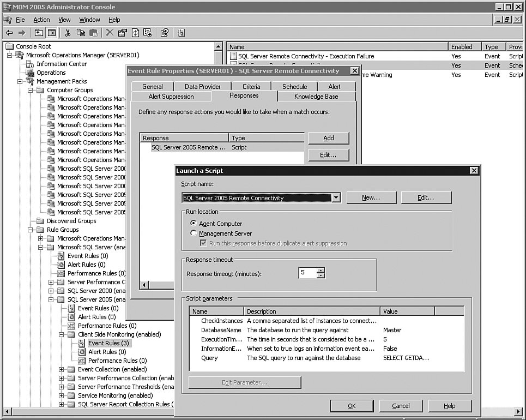Click the Cut scissors toolbar icon

coord(68,33)
